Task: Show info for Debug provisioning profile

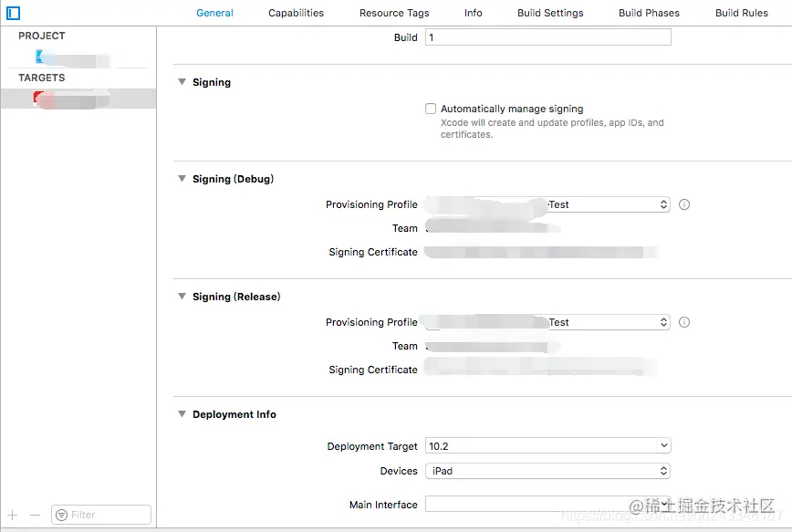Action: [x=684, y=204]
